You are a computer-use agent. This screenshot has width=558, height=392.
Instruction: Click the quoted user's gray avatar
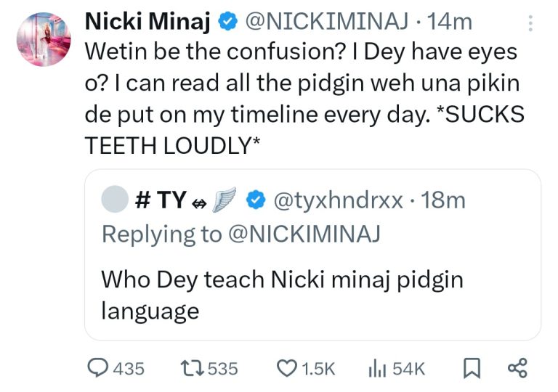(x=113, y=200)
